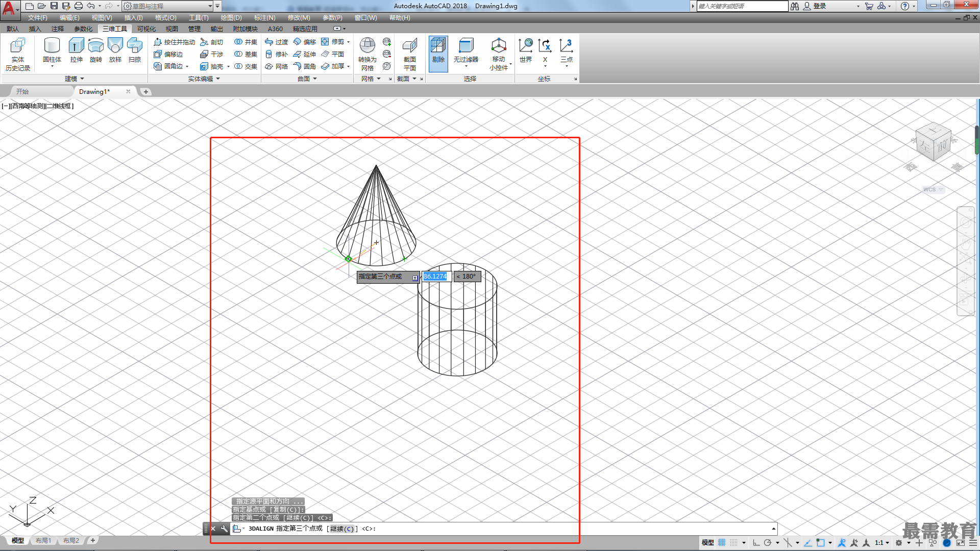Click the Undo arrow icon
The image size is (980, 551).
(x=91, y=6)
